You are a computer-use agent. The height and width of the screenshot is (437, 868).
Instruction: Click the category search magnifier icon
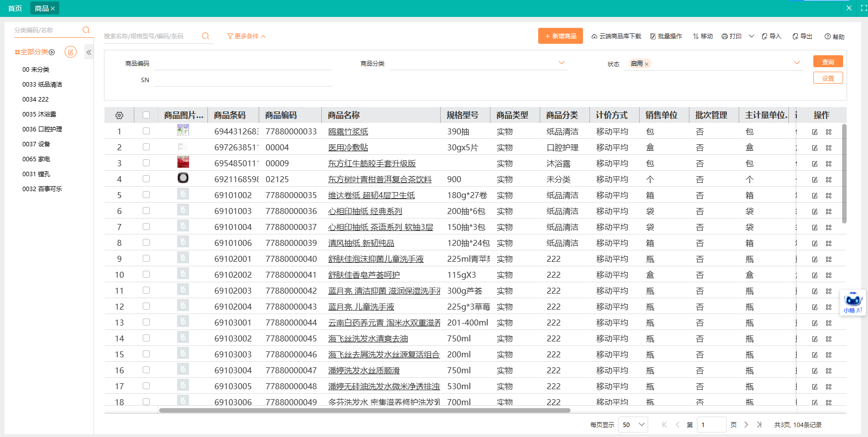86,30
